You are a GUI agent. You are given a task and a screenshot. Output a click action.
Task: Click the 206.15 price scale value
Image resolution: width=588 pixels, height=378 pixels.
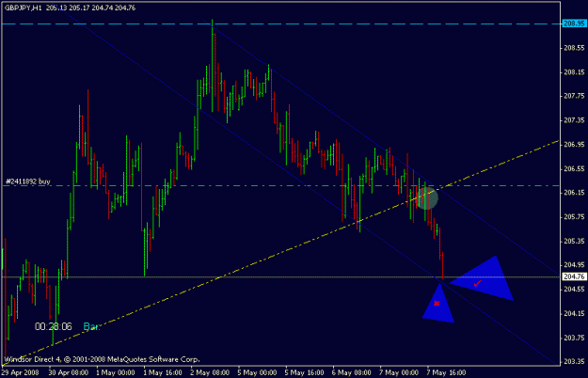click(x=574, y=193)
